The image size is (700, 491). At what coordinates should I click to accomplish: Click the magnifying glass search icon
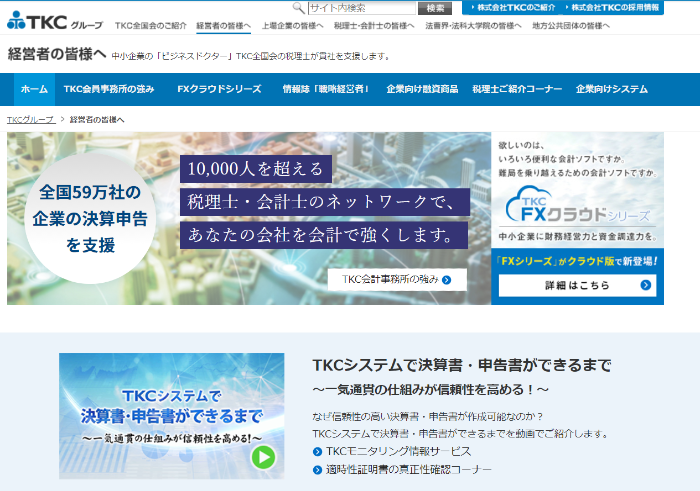coord(299,7)
